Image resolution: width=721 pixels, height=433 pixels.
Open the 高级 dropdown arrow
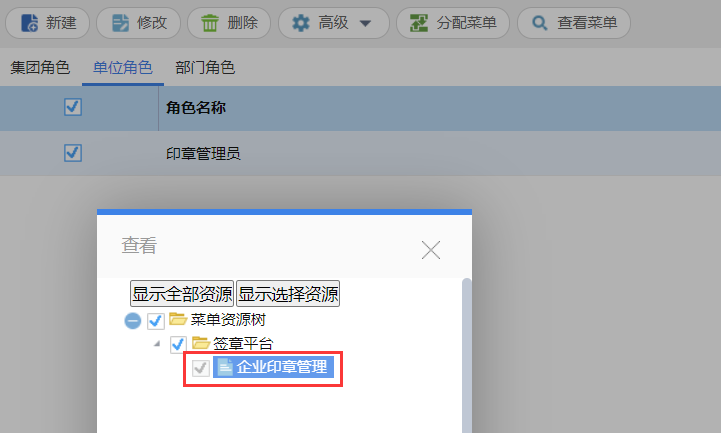[x=365, y=23]
